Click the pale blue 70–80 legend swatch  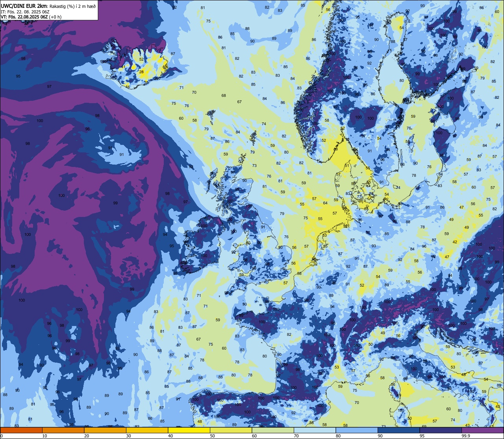coord(315,430)
